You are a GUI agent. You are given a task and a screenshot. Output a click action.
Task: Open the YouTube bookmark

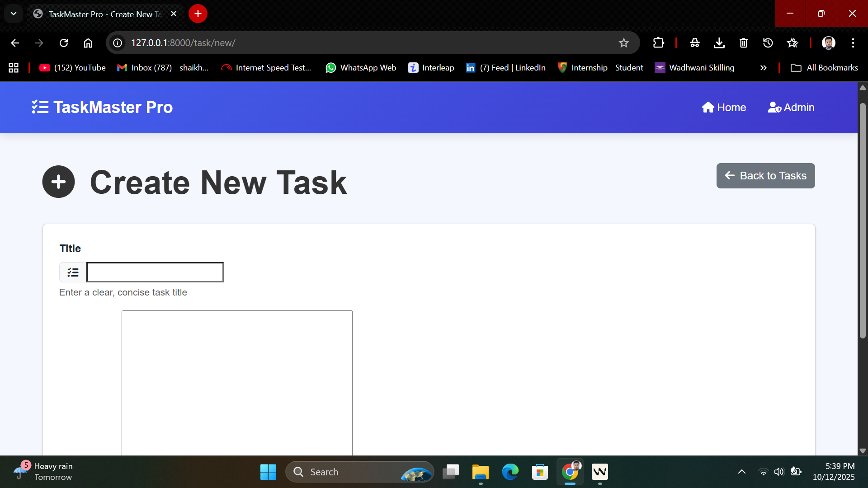click(x=72, y=68)
